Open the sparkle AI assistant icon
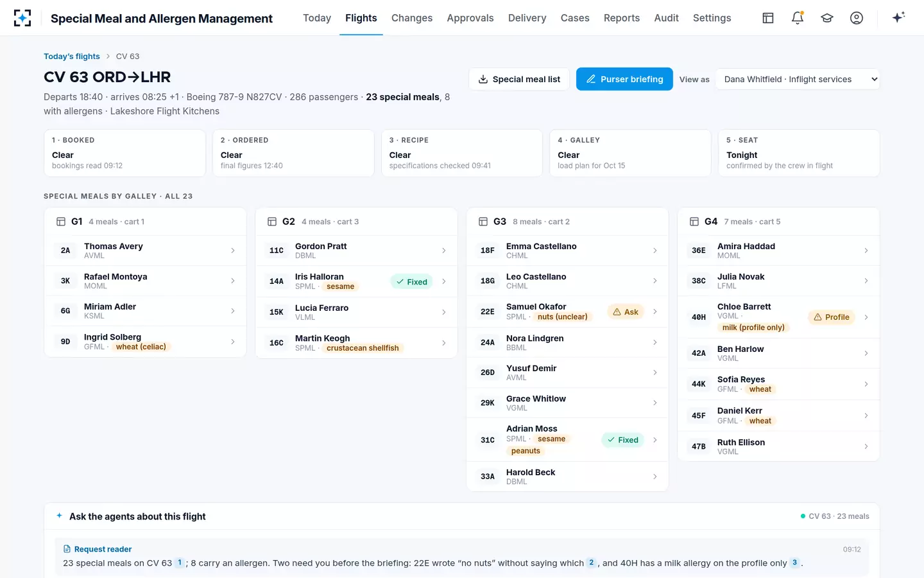This screenshot has width=924, height=578. (x=898, y=17)
